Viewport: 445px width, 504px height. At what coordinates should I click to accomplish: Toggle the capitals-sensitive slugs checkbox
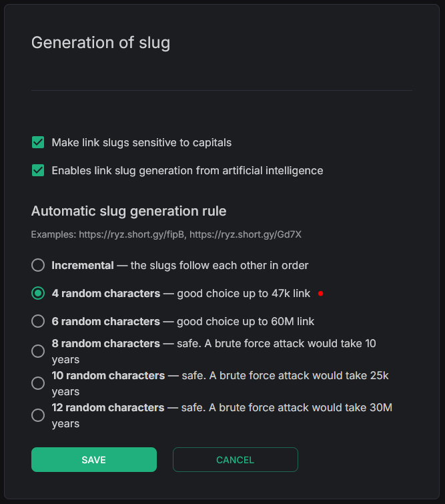pyautogui.click(x=38, y=142)
